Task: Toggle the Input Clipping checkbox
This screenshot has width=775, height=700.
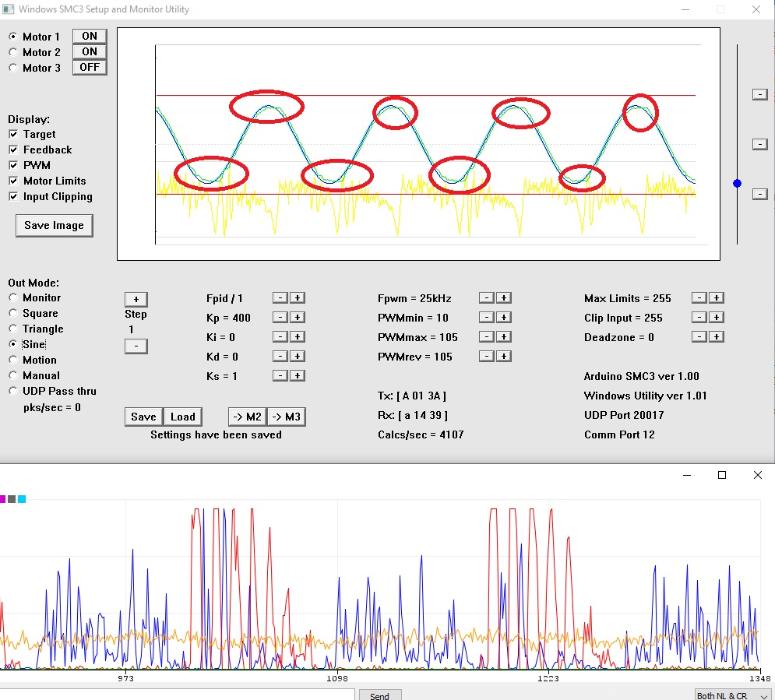Action: pos(13,196)
